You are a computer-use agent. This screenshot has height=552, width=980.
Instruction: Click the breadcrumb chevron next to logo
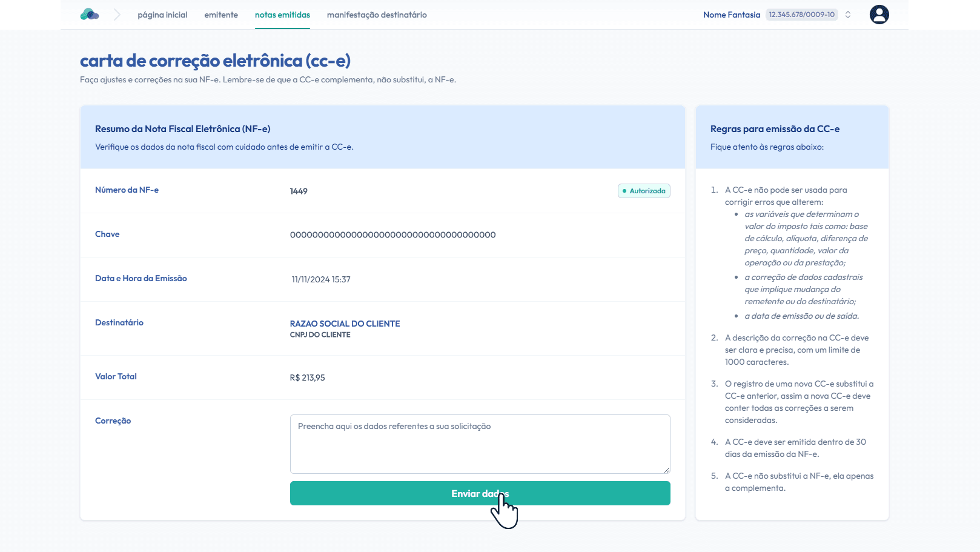117,15
